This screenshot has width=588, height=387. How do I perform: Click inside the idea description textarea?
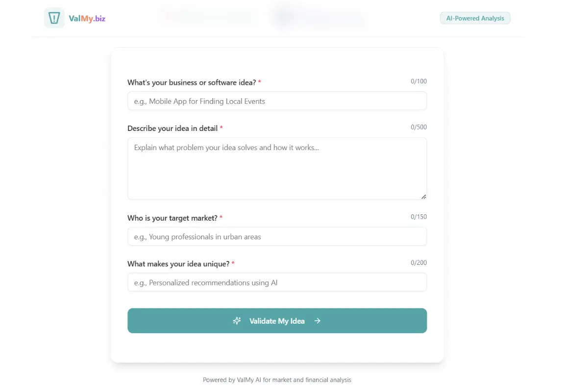point(277,168)
